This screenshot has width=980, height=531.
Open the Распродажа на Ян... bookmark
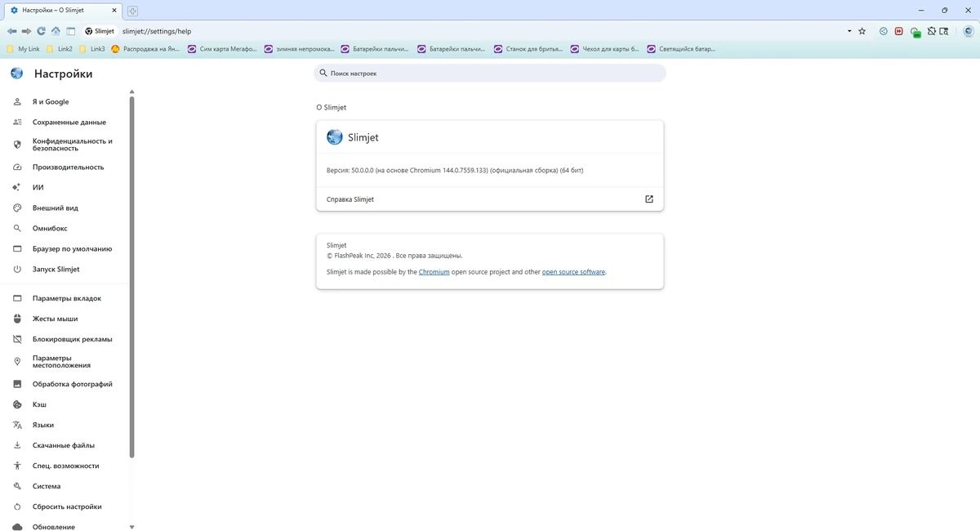point(145,49)
